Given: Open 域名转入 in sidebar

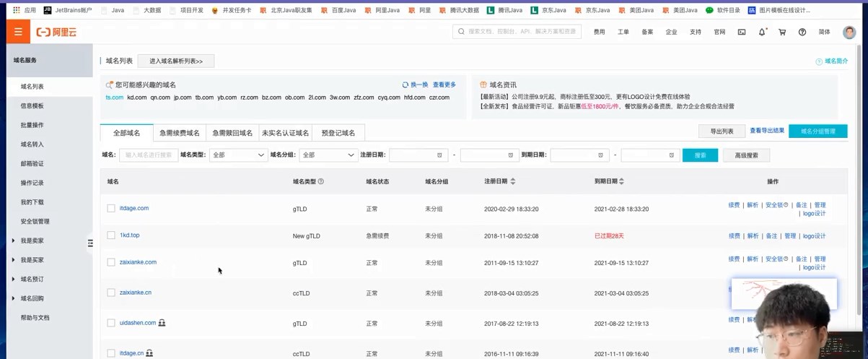Looking at the screenshot, I should point(32,144).
